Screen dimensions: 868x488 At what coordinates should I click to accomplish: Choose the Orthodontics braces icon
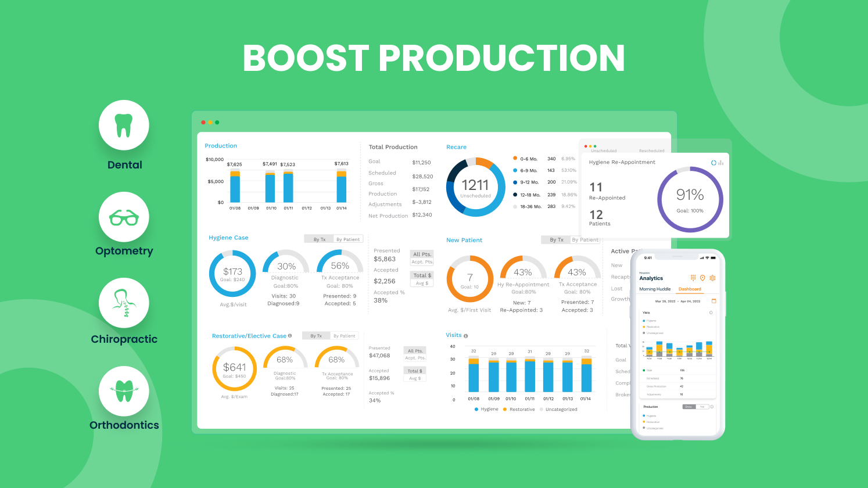click(x=124, y=391)
